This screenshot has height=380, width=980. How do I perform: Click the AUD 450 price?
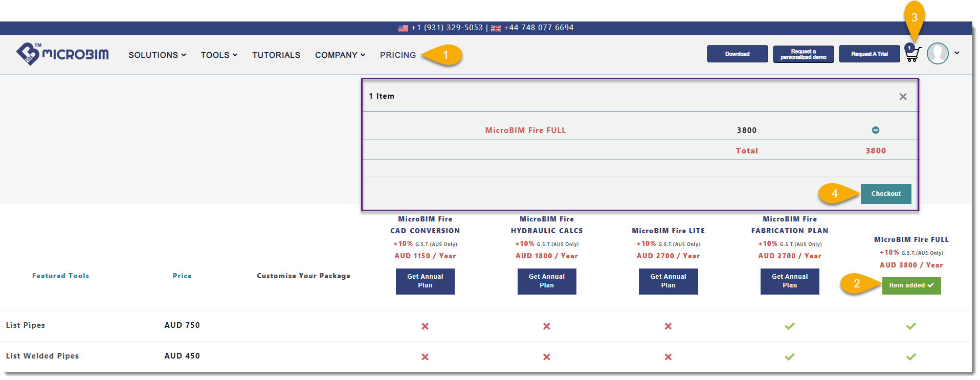[182, 356]
